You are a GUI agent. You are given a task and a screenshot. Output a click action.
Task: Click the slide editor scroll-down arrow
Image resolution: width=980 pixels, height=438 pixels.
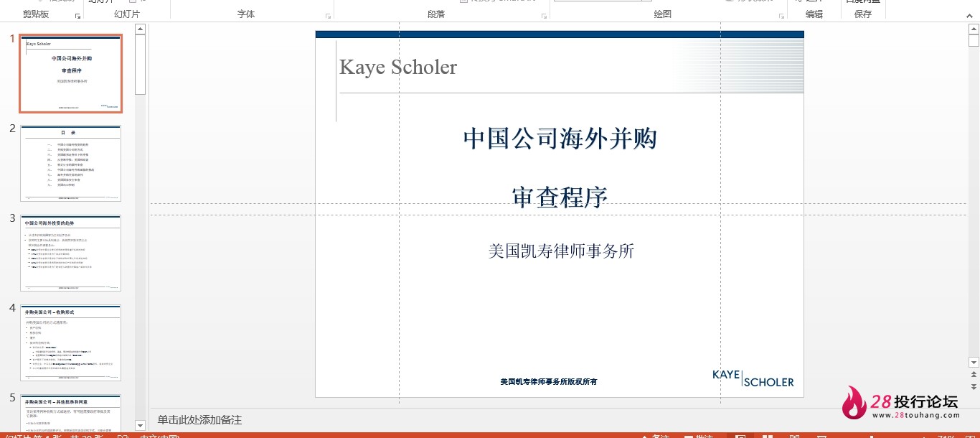point(974,363)
